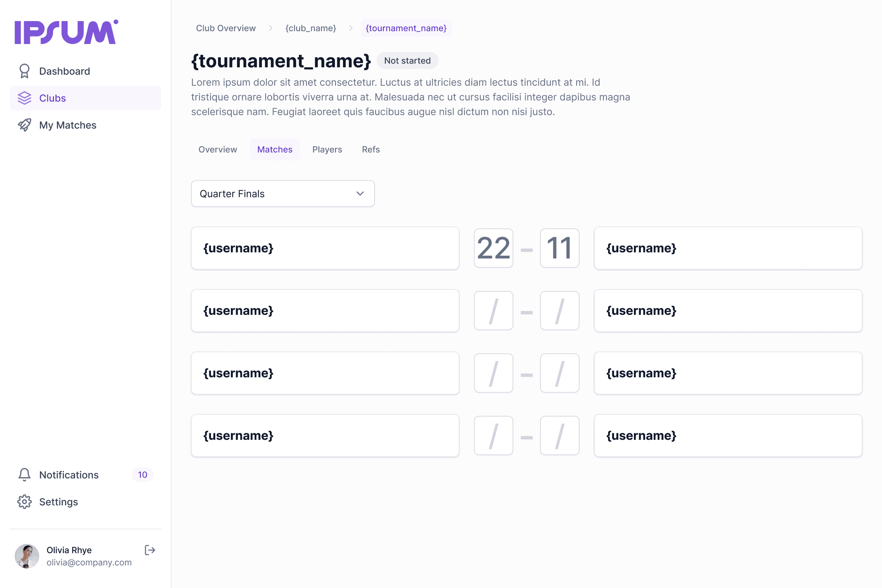The height and width of the screenshot is (588, 882).
Task: Click the Notifications bell icon
Action: (25, 475)
